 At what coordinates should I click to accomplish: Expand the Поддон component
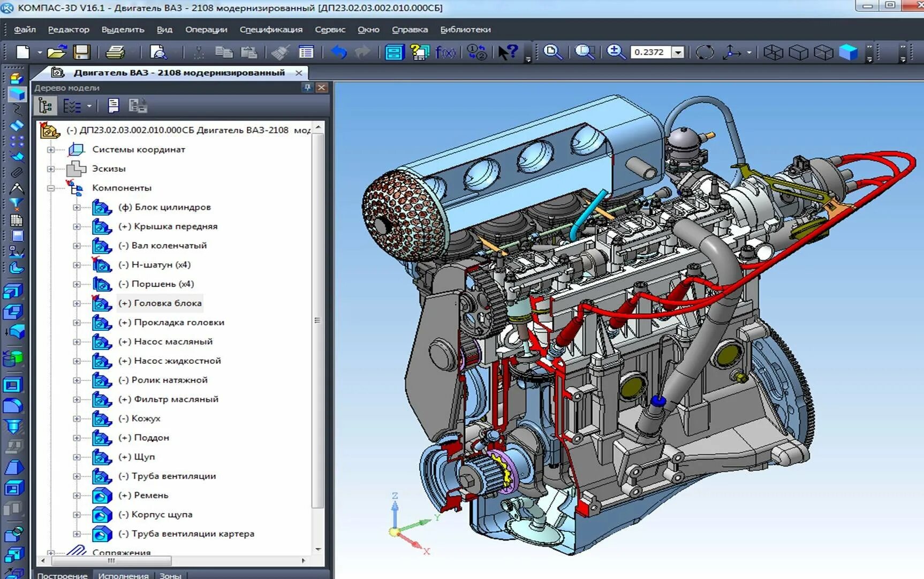click(77, 438)
